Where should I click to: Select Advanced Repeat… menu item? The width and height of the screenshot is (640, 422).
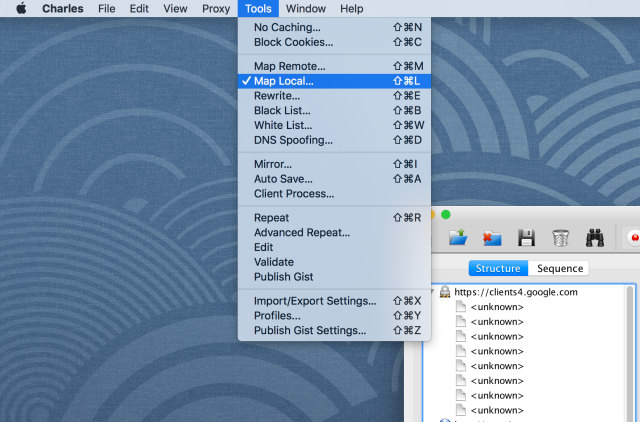[x=334, y=232]
